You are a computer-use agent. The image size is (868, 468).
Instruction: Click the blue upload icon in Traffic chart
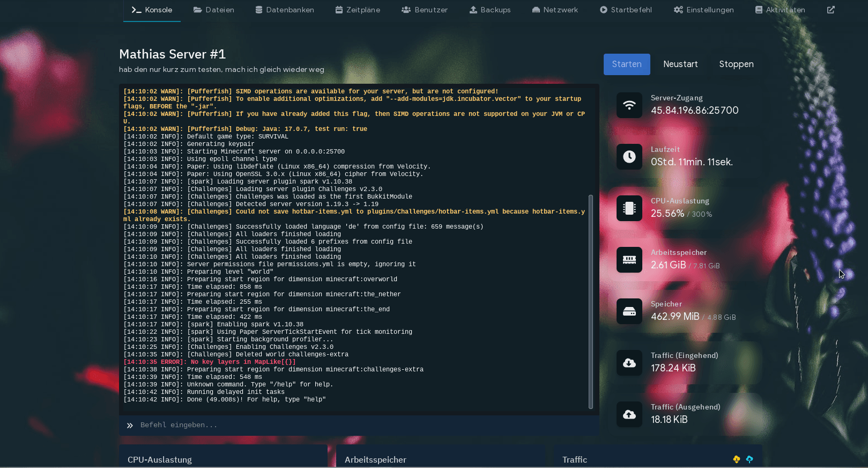coord(750,459)
